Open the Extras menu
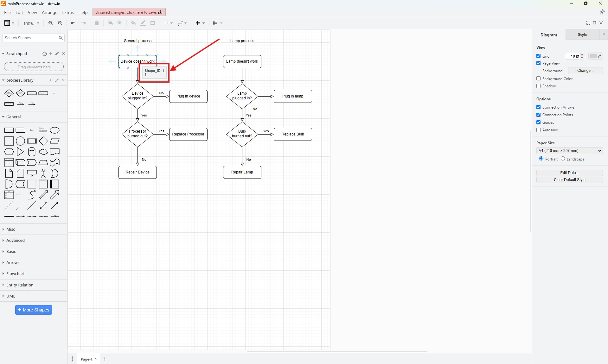The width and height of the screenshot is (608, 364). pos(68,12)
